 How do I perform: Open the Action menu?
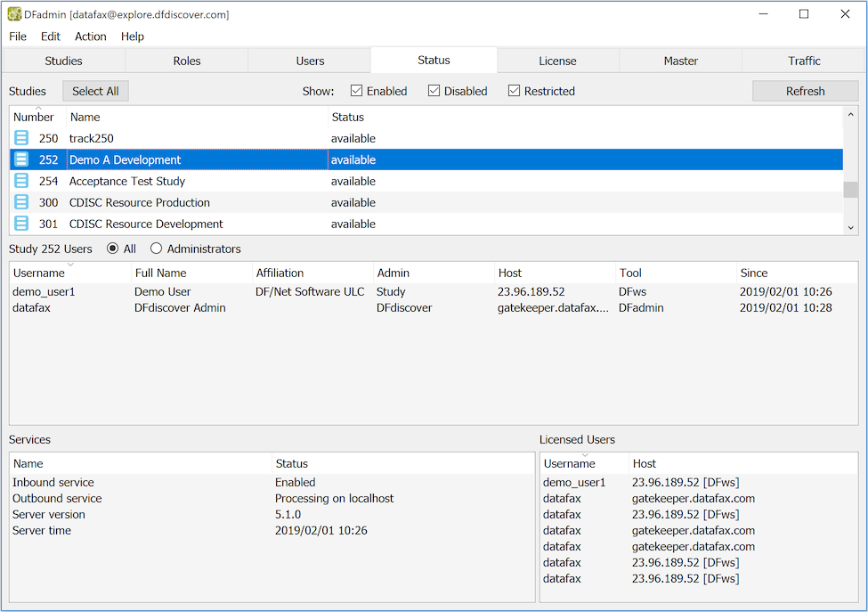click(90, 37)
